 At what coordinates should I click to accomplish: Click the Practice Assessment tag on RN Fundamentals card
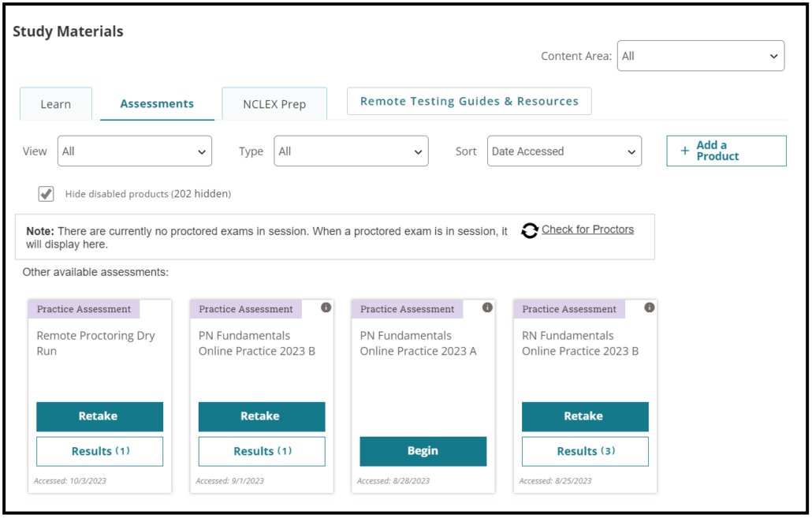coord(569,309)
